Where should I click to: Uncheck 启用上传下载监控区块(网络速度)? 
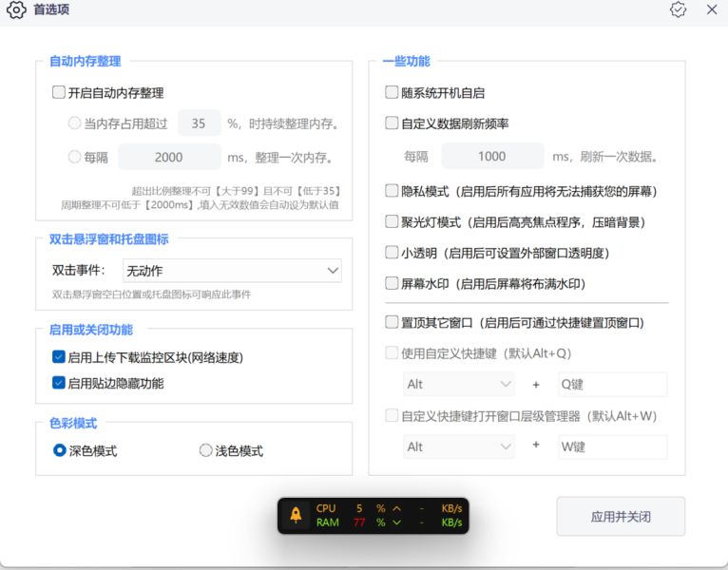tap(59, 357)
